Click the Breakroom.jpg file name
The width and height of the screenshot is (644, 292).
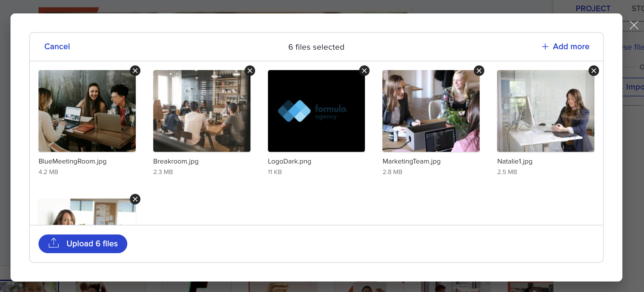[x=176, y=161]
